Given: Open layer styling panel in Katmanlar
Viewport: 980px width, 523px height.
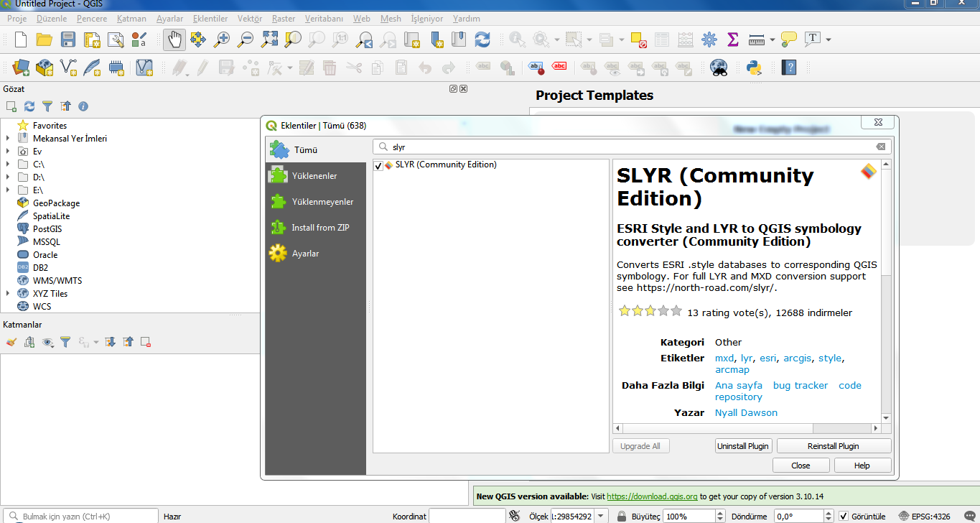Looking at the screenshot, I should pyautogui.click(x=11, y=343).
